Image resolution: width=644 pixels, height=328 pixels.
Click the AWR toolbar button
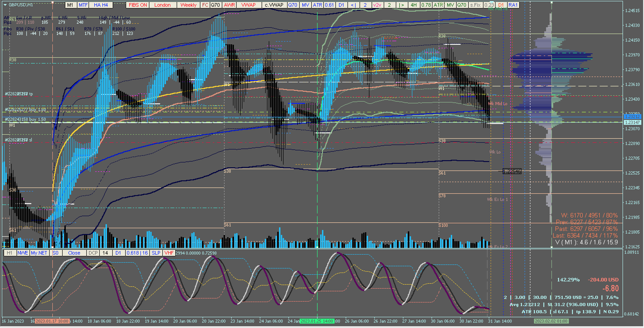pyautogui.click(x=229, y=5)
